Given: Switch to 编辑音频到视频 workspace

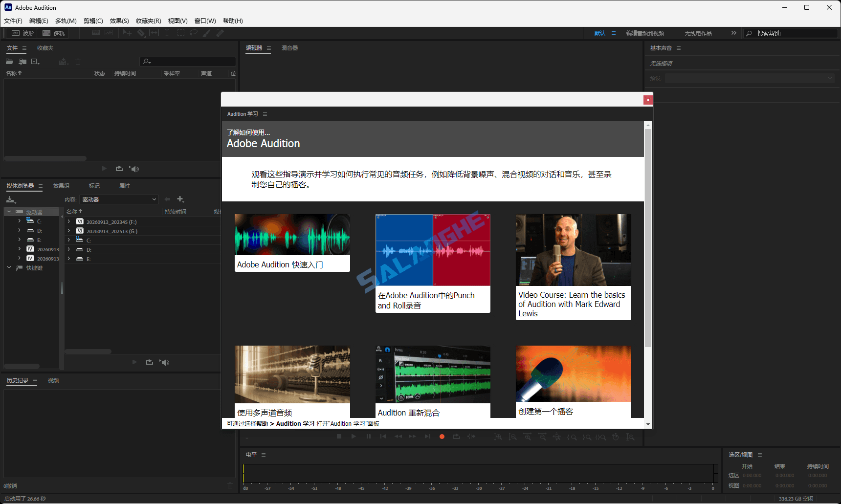Looking at the screenshot, I should [x=645, y=33].
